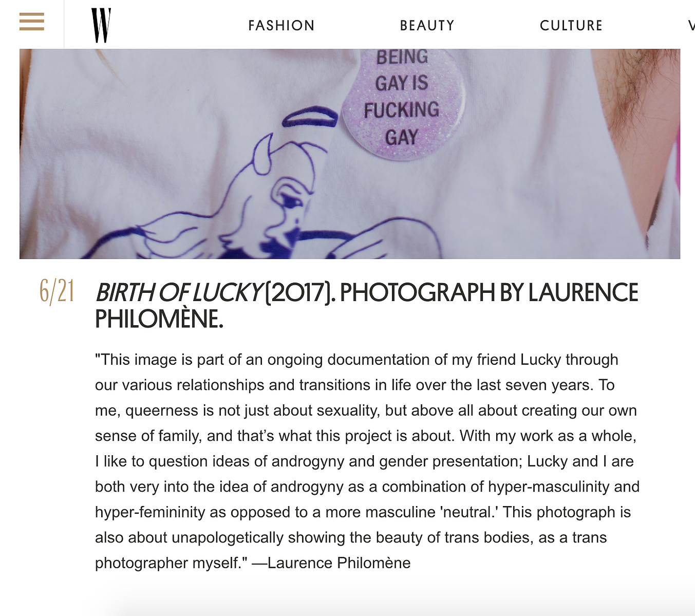Click the line mentioning beauty of trans bodies
695x616 pixels.
coord(351,537)
